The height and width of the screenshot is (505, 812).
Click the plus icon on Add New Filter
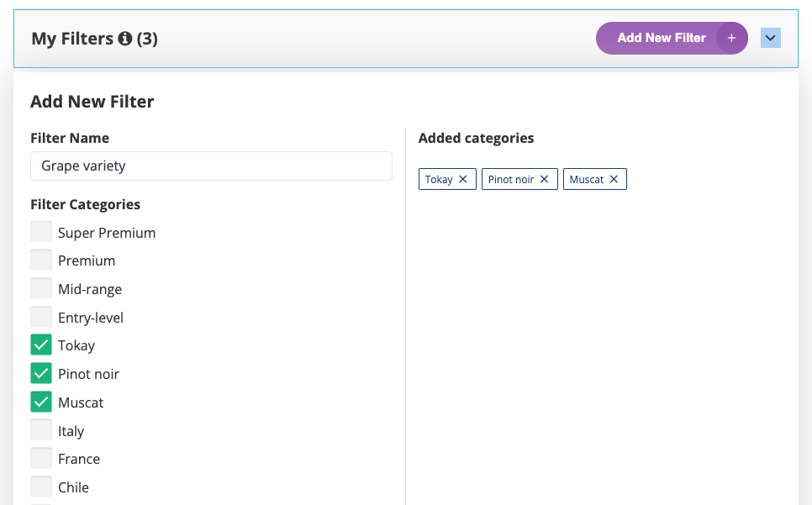[732, 38]
